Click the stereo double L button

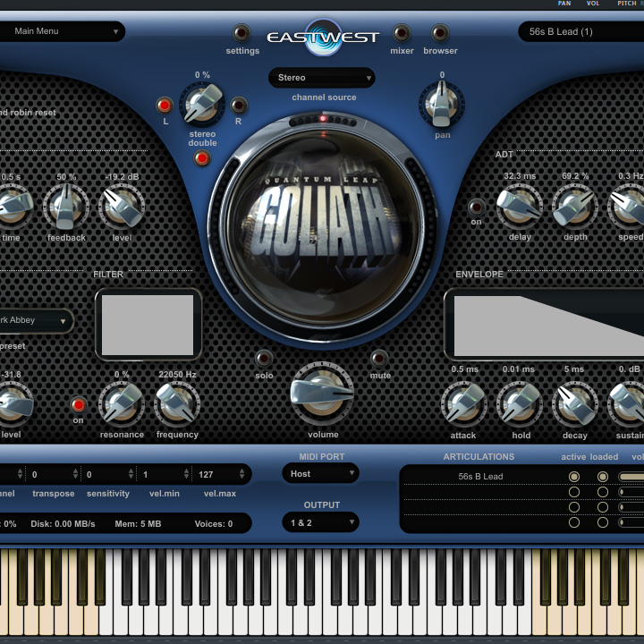click(x=165, y=105)
